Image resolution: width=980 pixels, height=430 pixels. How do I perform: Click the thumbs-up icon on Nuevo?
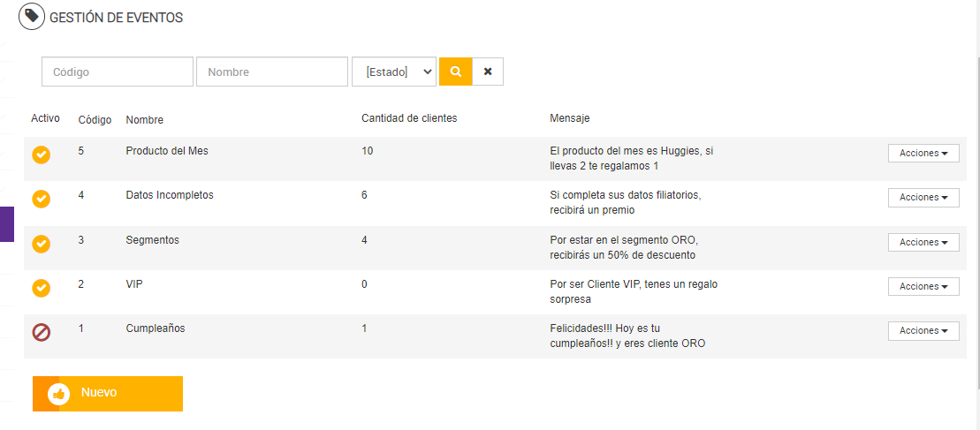pos(59,394)
